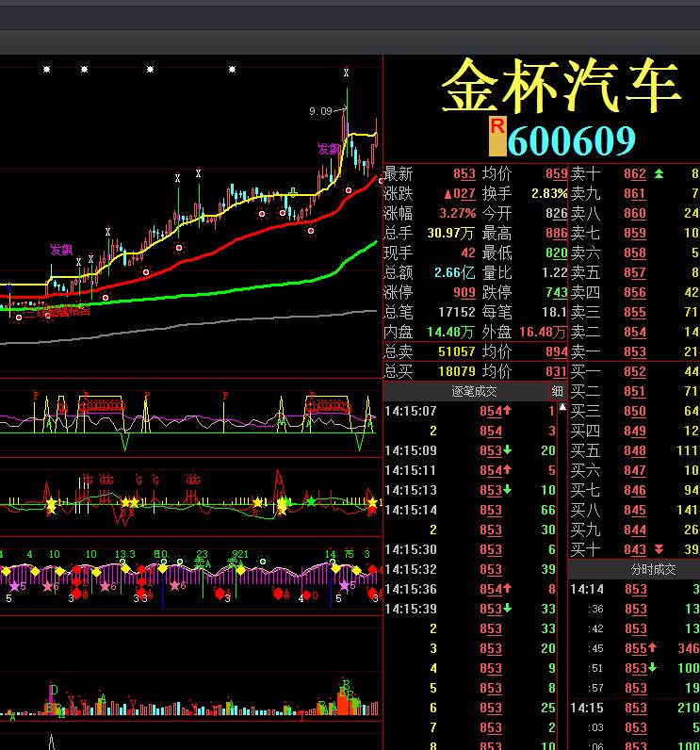Screen dimensions: 700x750
Task: Select the 逐笔成交 panel header
Action: [474, 391]
